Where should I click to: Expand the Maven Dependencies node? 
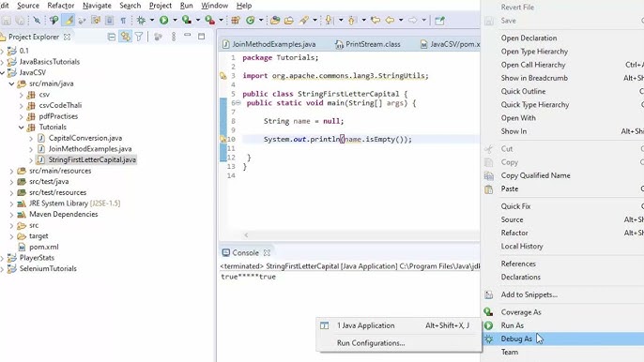[11, 214]
